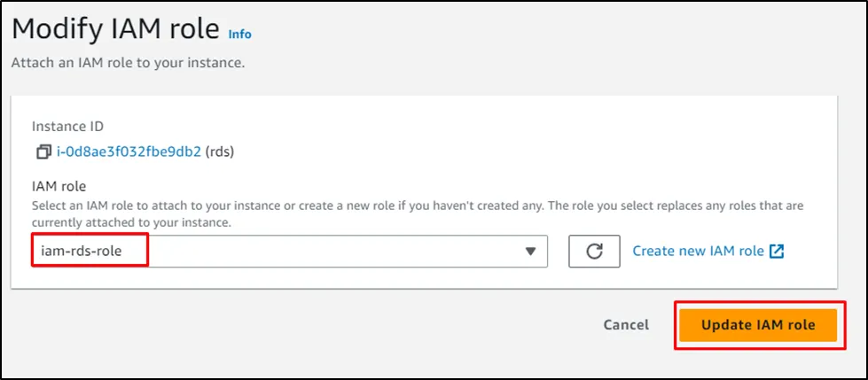Click the 'Attach an IAM role to your instance' subtitle
The image size is (868, 380).
click(x=127, y=64)
